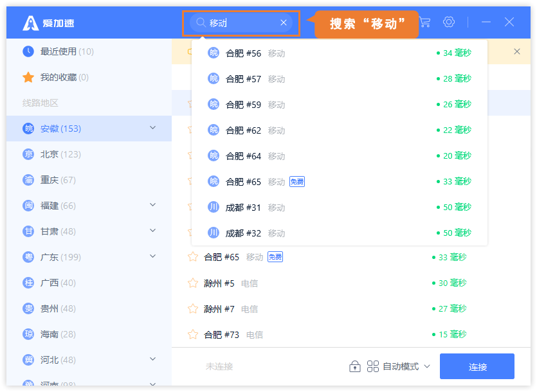Dismiss the yellow notice banner

[517, 51]
